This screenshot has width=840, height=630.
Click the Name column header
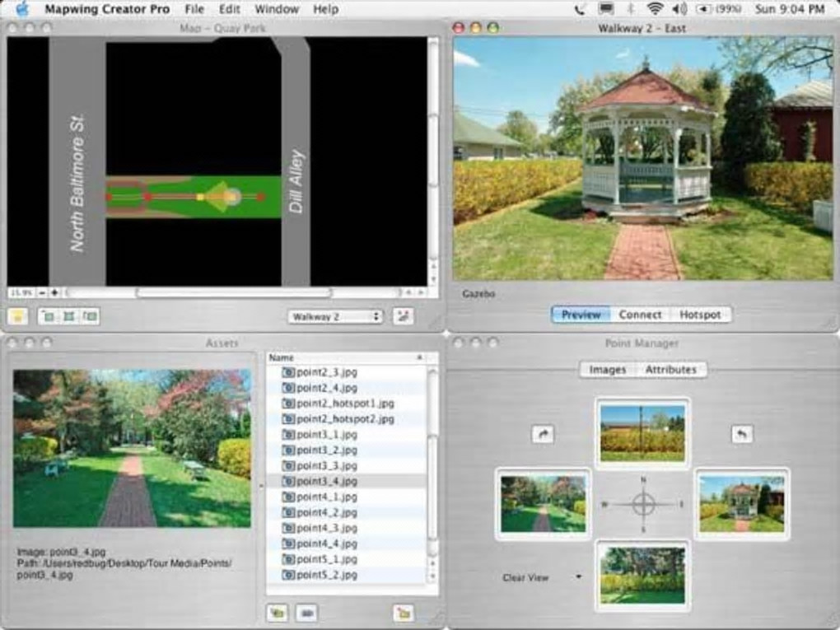(347, 357)
